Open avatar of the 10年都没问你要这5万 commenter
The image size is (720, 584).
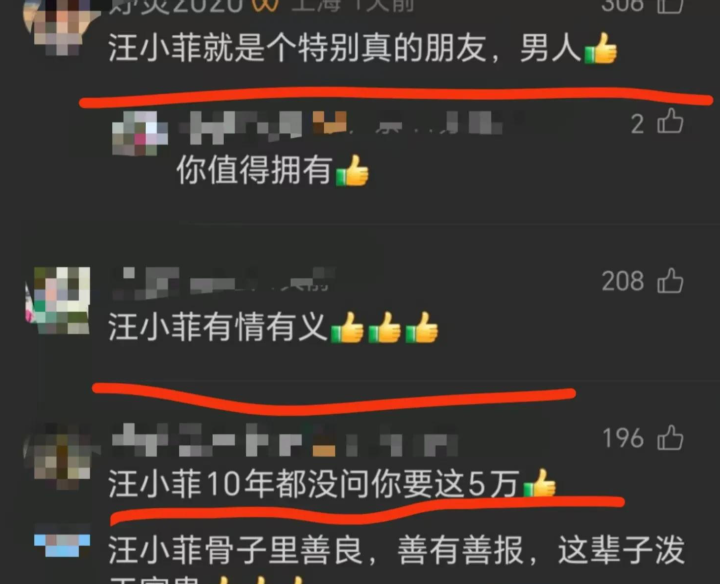click(x=60, y=455)
